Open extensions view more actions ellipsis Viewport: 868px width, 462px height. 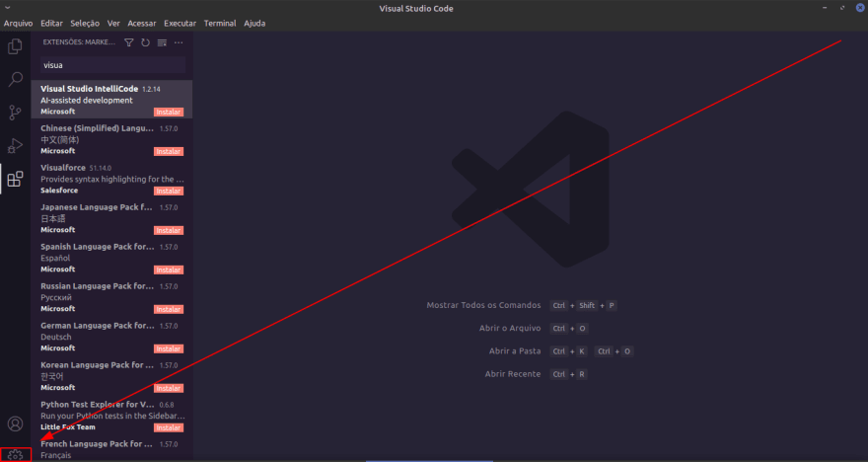tap(179, 42)
